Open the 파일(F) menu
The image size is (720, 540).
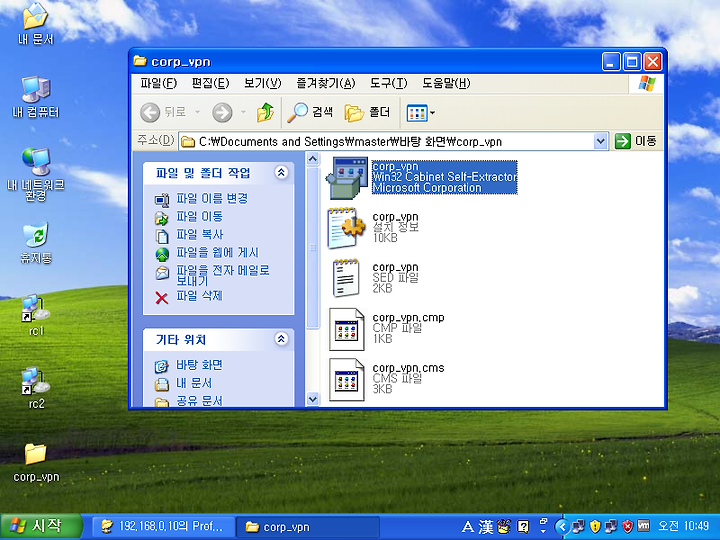click(x=158, y=83)
